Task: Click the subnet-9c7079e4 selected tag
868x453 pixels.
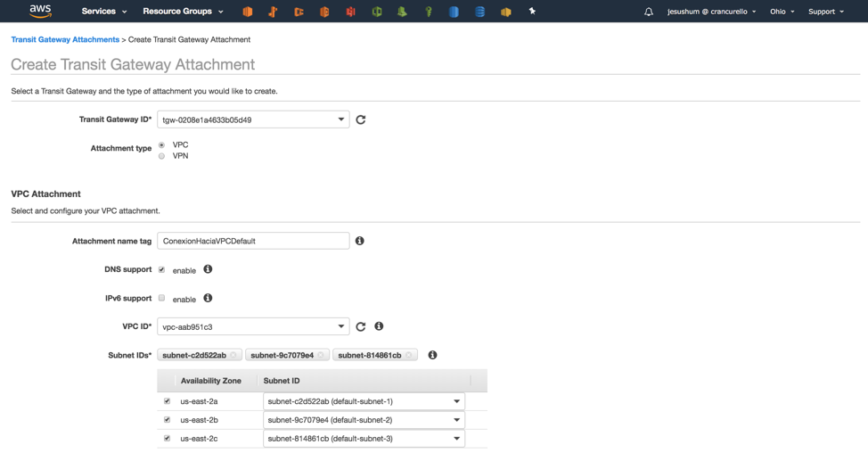Action: pos(287,355)
